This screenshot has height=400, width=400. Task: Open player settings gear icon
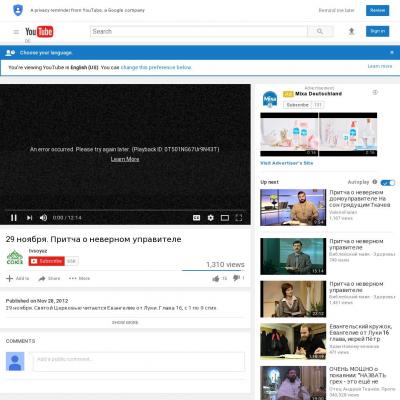pyautogui.click(x=210, y=218)
